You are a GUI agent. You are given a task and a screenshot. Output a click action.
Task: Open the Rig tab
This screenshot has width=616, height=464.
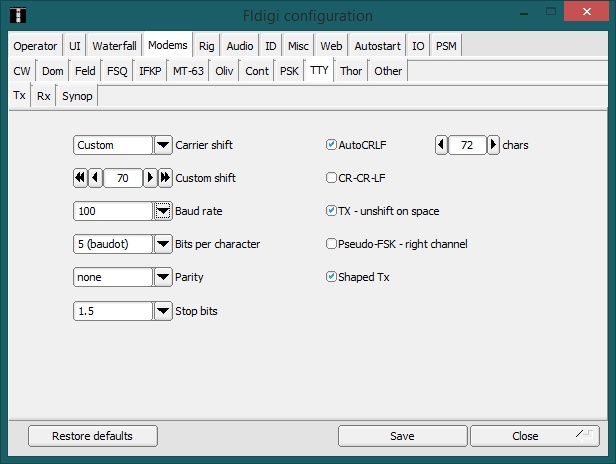point(207,46)
